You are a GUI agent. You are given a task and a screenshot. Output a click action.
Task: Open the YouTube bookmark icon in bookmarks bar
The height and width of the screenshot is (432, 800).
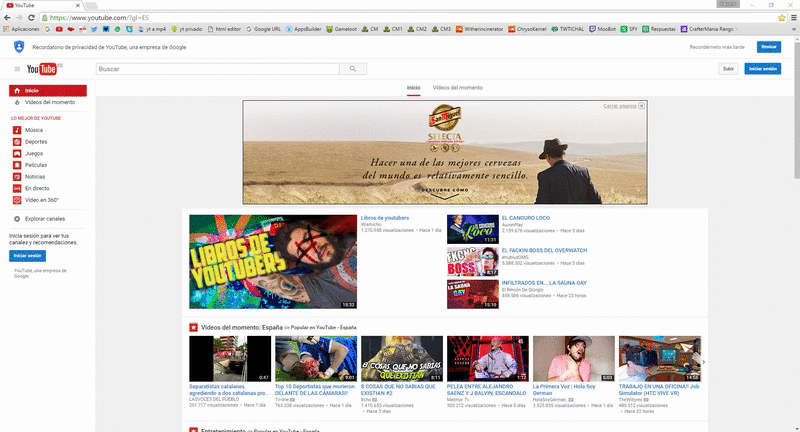(59, 29)
